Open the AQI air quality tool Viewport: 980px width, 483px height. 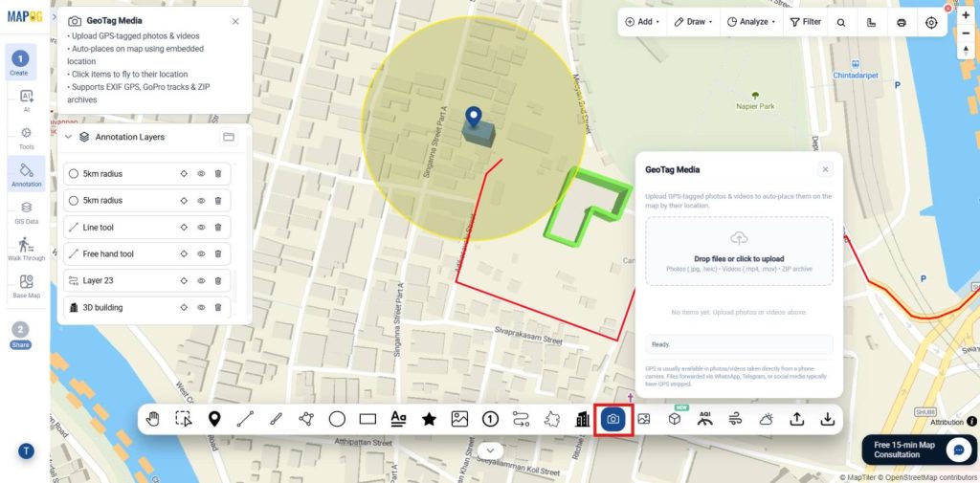[705, 419]
